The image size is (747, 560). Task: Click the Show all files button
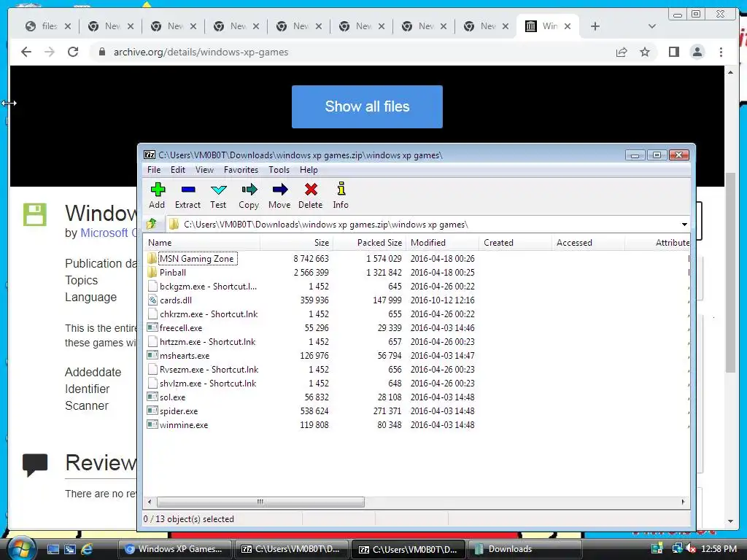tap(367, 106)
